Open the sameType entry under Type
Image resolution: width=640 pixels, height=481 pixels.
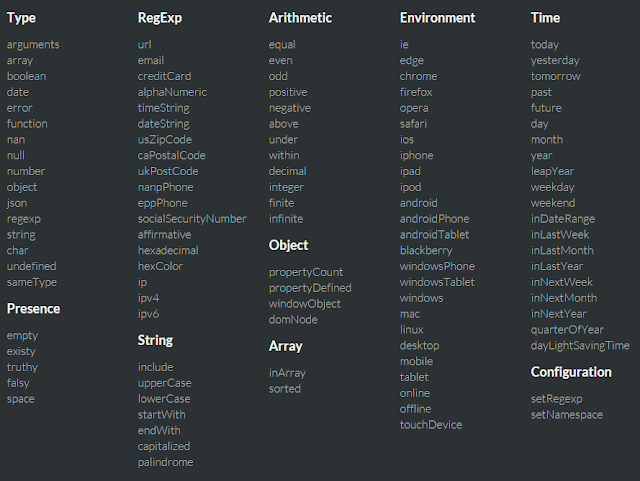[x=32, y=282]
